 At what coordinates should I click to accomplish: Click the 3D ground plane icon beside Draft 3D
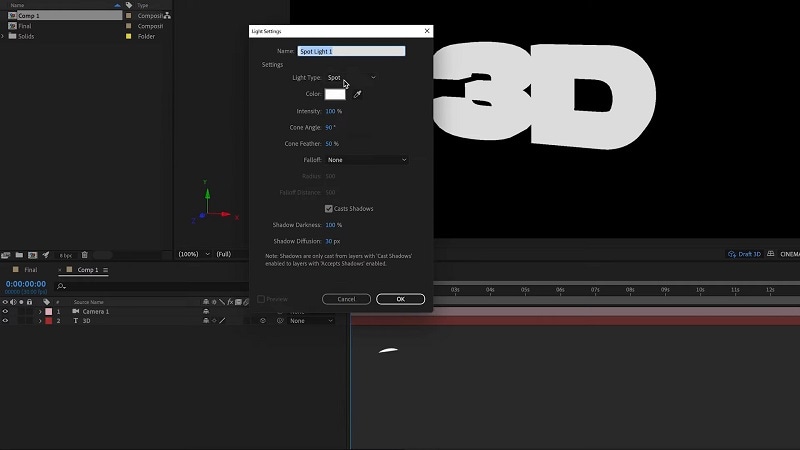tap(770, 254)
